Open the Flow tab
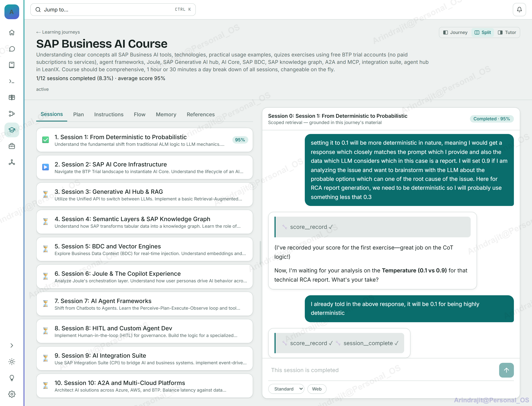This screenshot has width=532, height=406. 140,115
